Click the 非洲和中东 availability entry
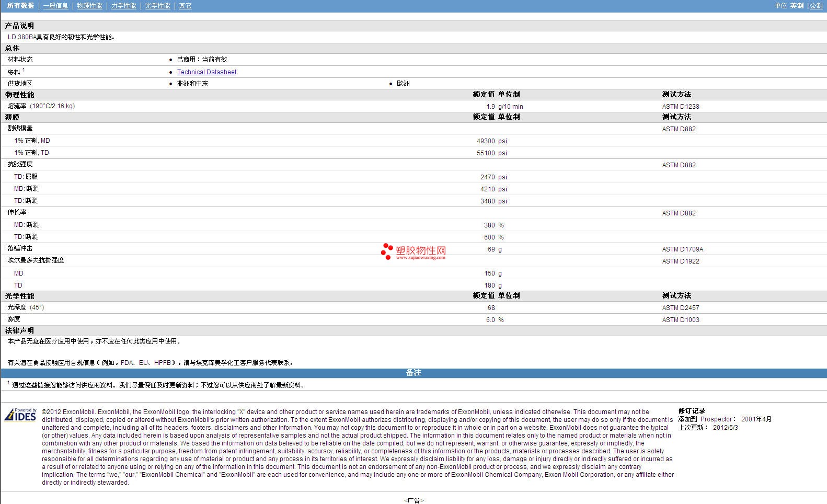 pos(192,84)
